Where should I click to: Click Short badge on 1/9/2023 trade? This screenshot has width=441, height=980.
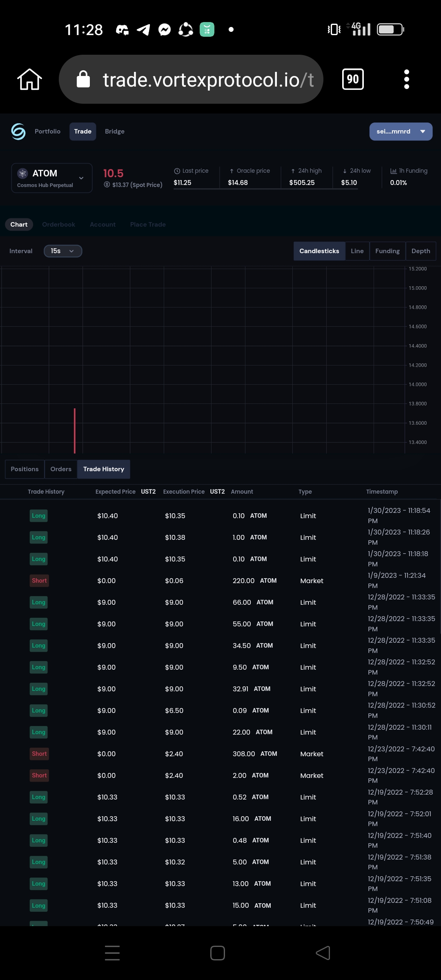pyautogui.click(x=39, y=581)
